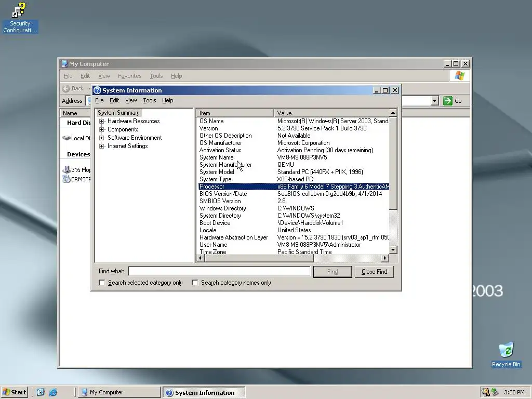Click the Close Find button
Viewport: 532px width, 399px height.
pos(374,272)
